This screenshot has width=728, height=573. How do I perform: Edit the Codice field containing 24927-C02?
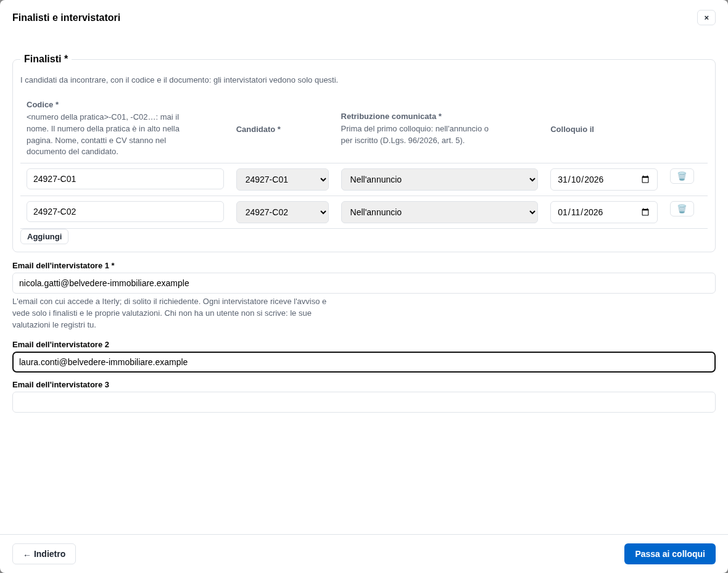click(x=125, y=212)
